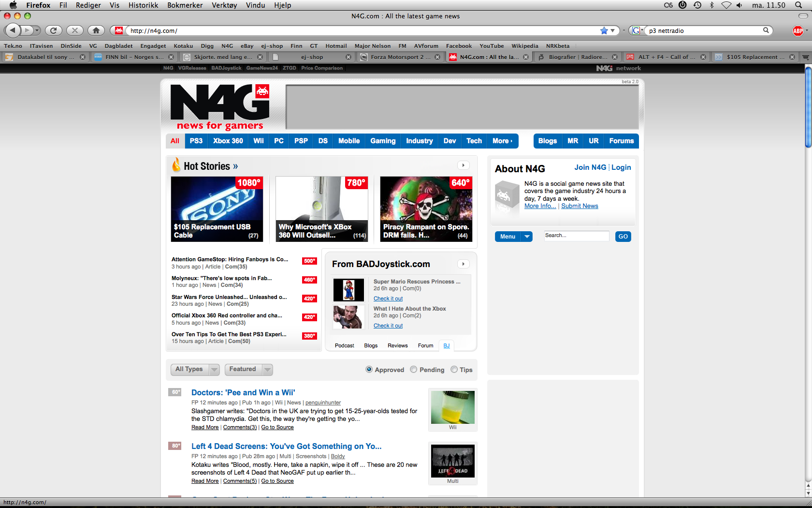Click the forward navigation arrow
The image size is (812, 508).
coord(27,30)
